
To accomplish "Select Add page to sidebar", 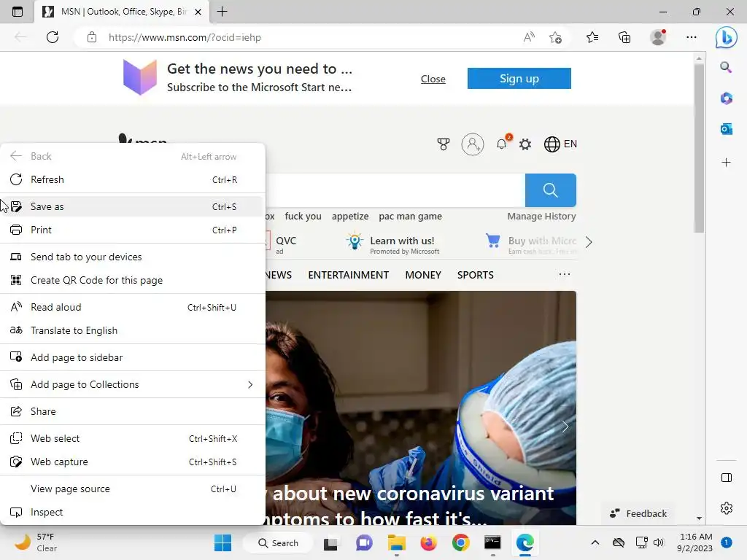I will 133,357.
